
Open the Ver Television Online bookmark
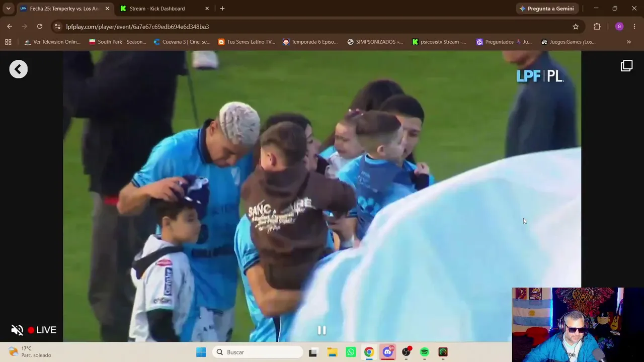click(x=52, y=42)
